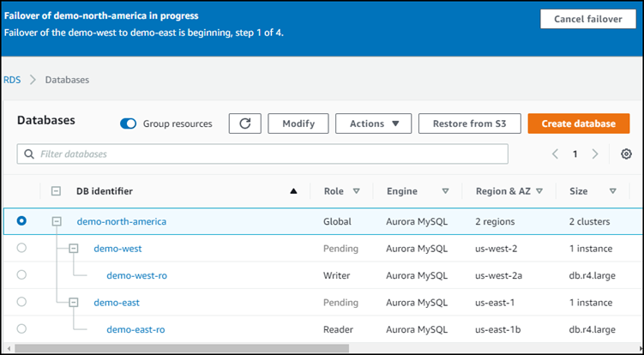Navigate to RDS breadcrumb link

[x=12, y=80]
